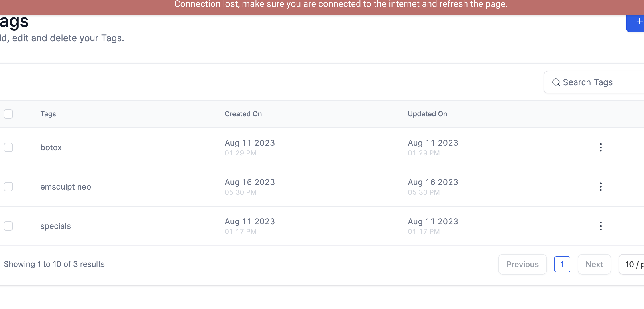The width and height of the screenshot is (644, 309).
Task: Select the botox row checkbox
Action: pos(8,147)
